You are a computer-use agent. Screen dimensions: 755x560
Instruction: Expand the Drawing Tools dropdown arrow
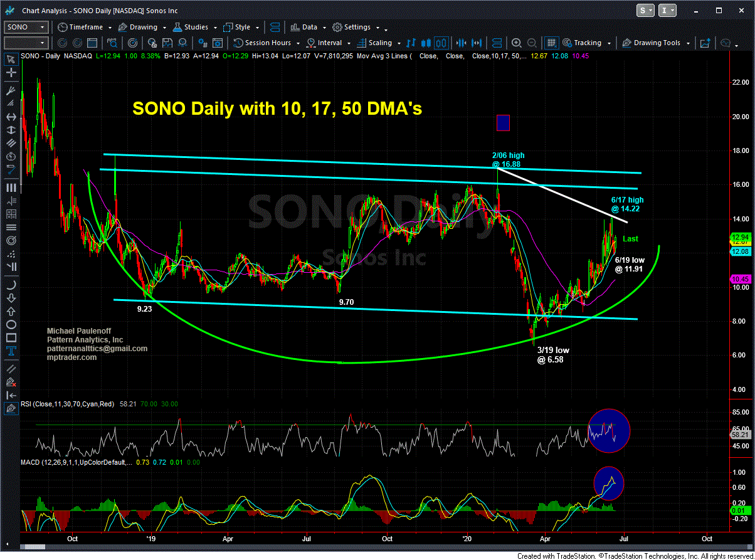click(x=688, y=43)
